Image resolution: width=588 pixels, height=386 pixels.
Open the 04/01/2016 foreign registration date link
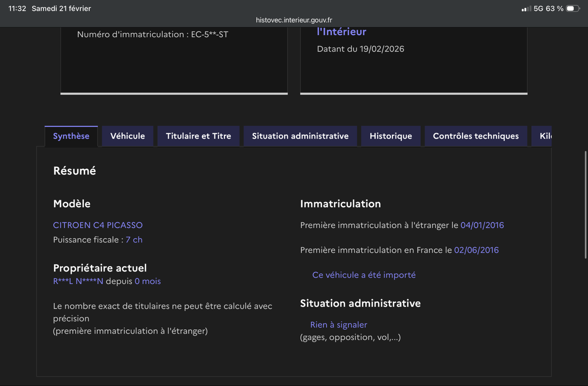tap(482, 225)
